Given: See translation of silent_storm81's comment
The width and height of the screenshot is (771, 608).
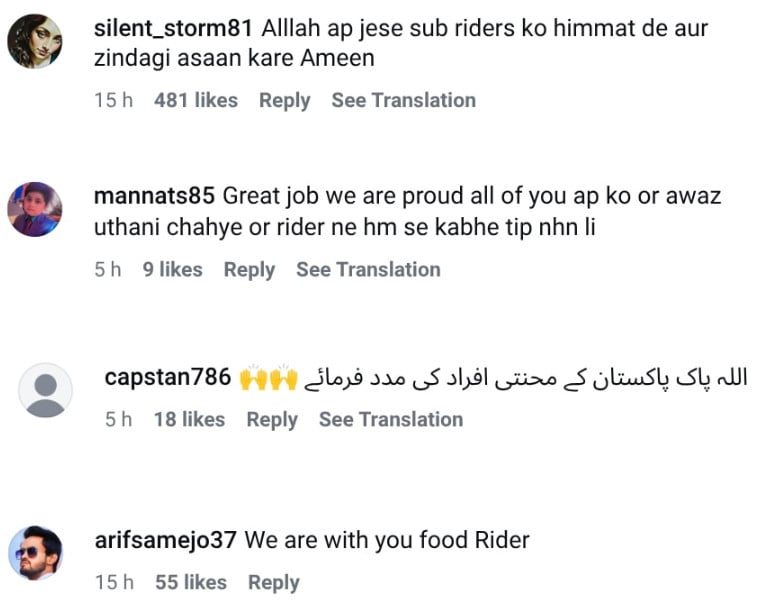Looking at the screenshot, I should point(403,100).
